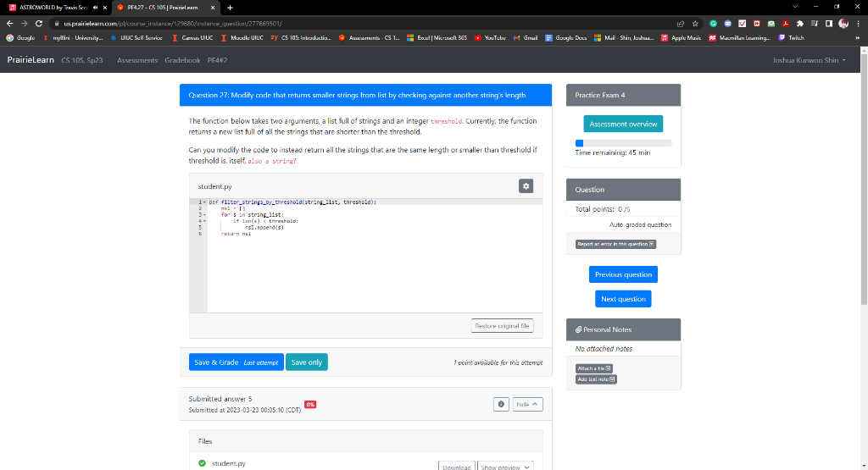This screenshot has height=470, width=868.
Task: Open the Excel Microsoft 365 bookmark
Action: 437,37
